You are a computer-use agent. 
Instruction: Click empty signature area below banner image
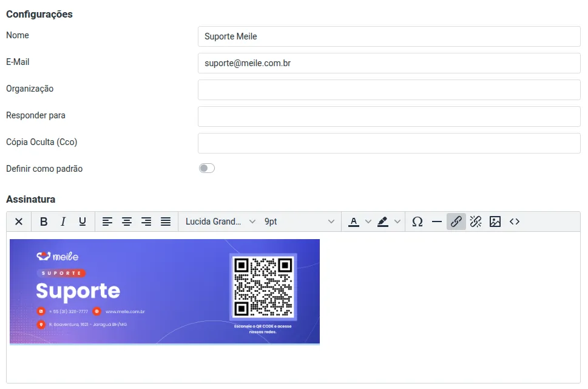coord(293,364)
